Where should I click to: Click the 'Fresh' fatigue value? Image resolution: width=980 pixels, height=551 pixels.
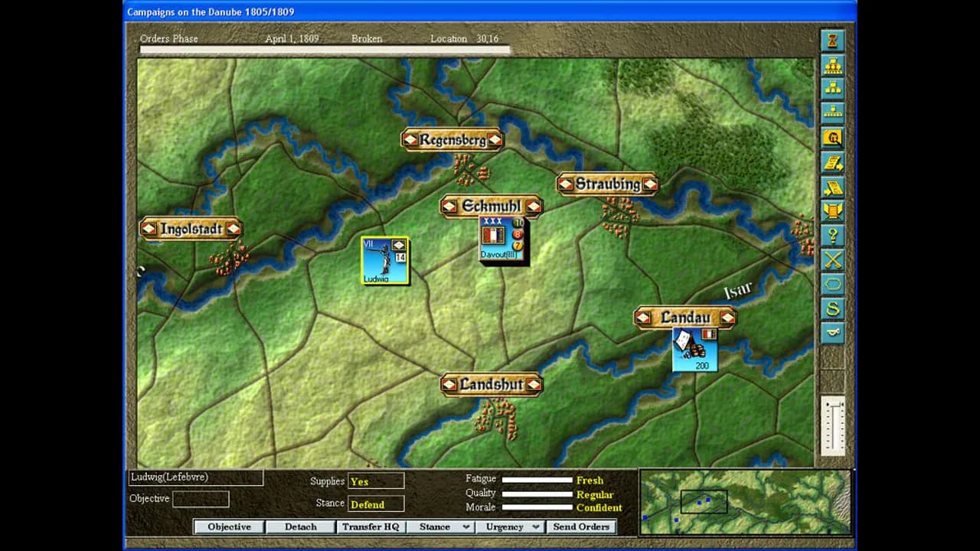[590, 481]
